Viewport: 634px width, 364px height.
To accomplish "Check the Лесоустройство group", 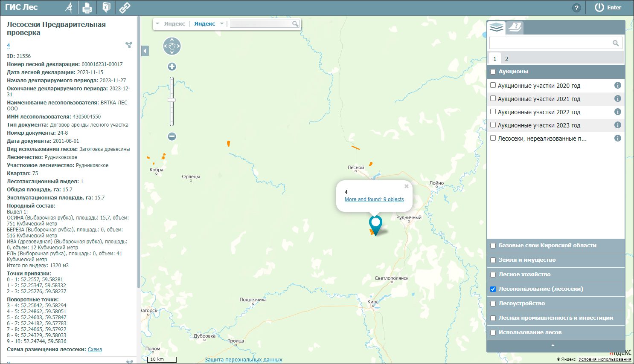I will pos(493,303).
